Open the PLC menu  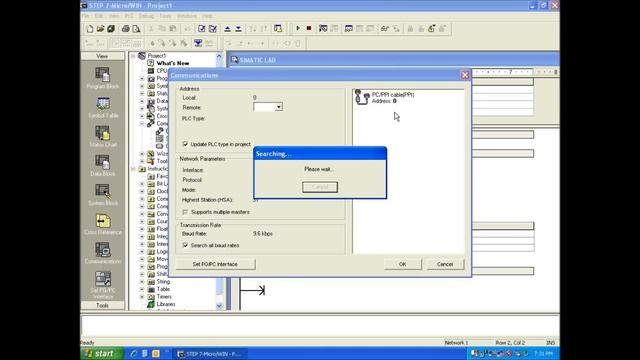(129, 16)
